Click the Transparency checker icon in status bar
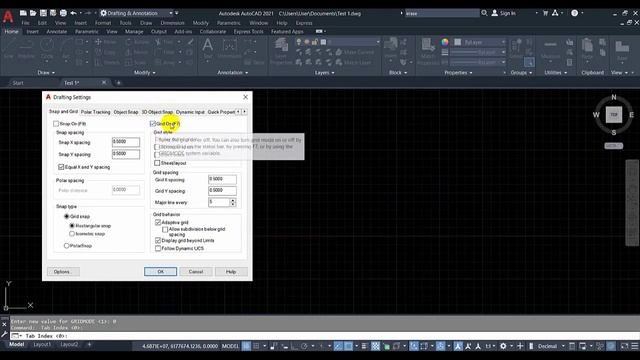The width and height of the screenshot is (640, 360). (376, 346)
